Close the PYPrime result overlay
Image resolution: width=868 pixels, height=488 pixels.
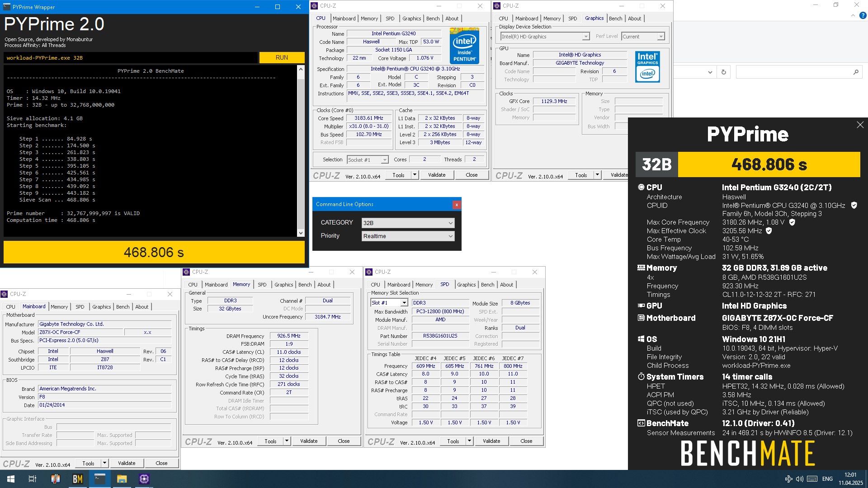click(860, 125)
